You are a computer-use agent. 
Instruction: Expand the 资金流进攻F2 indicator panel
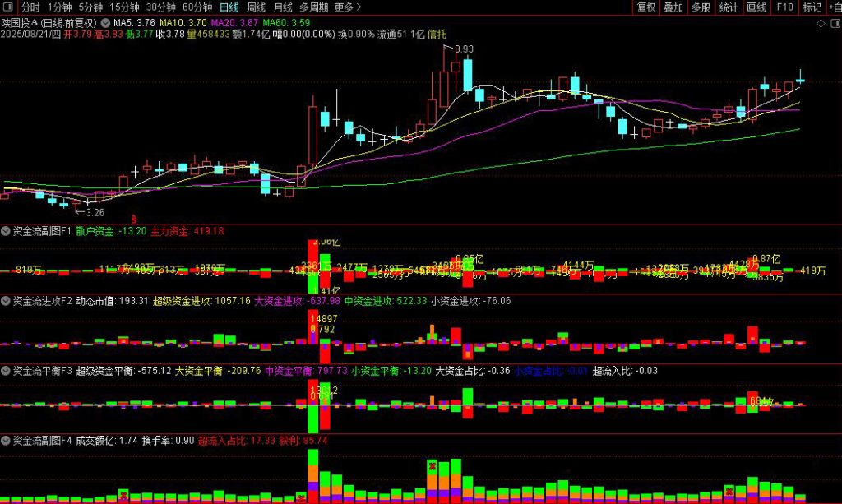pyautogui.click(x=5, y=300)
